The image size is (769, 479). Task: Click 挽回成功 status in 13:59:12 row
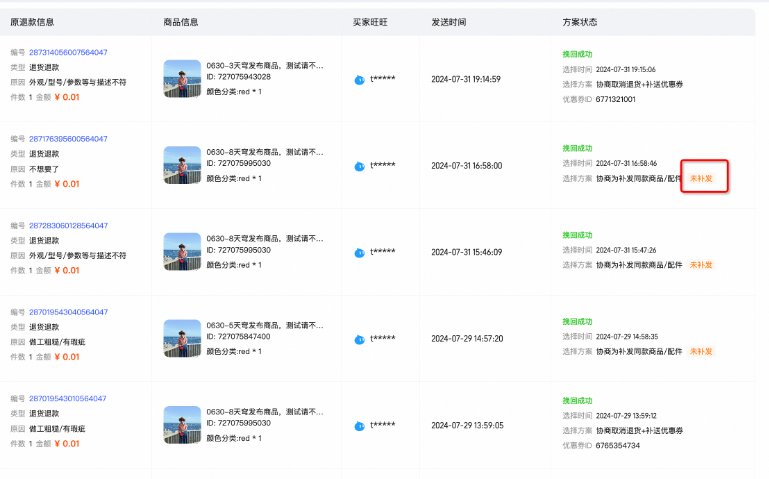577,401
